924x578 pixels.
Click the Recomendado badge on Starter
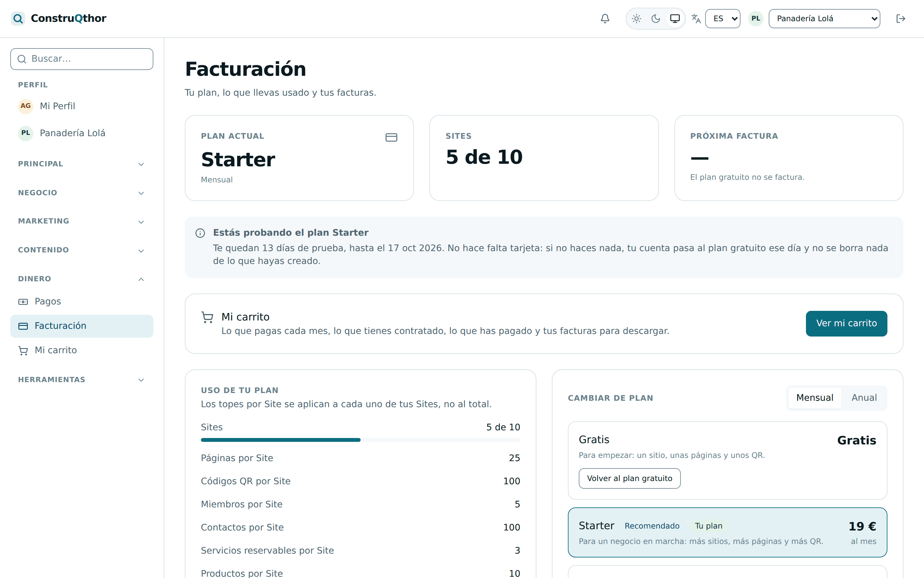tap(652, 526)
